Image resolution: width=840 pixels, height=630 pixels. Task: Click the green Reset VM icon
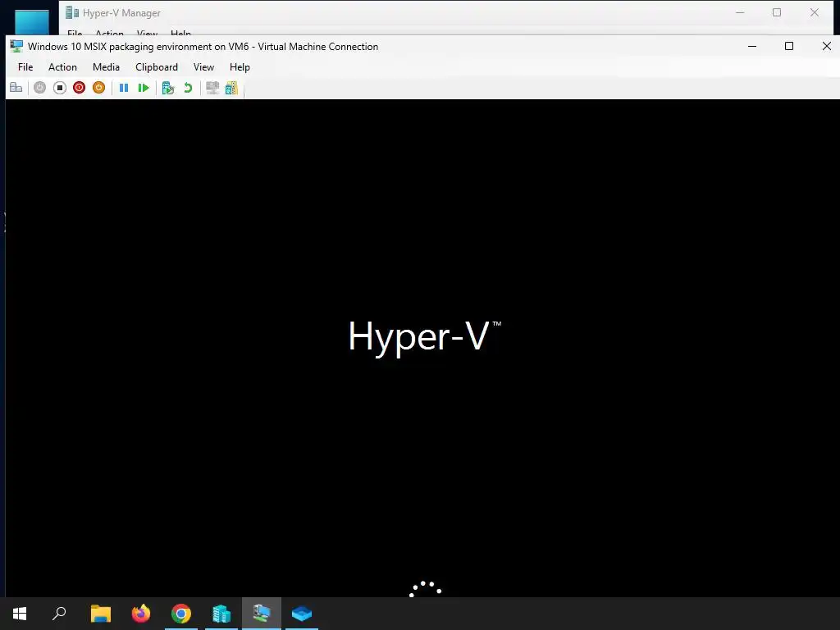(x=143, y=87)
